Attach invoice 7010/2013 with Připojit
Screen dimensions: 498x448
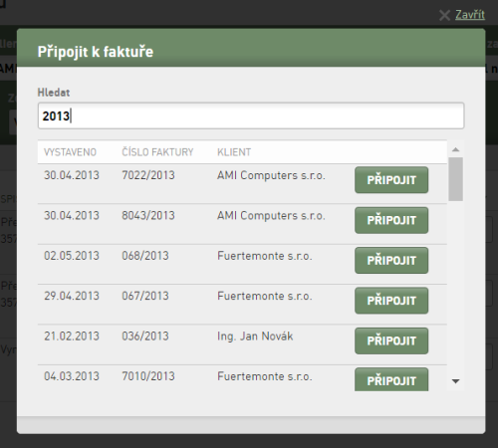pos(391,379)
